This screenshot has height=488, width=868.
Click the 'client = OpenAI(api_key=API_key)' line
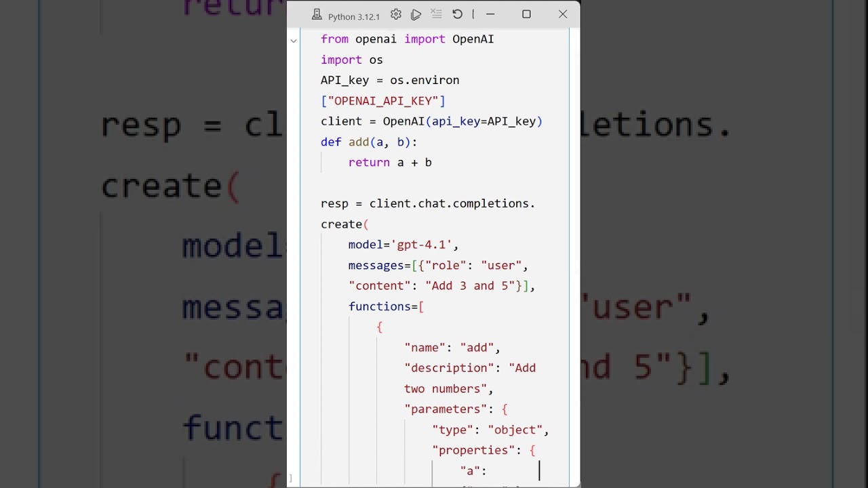(431, 121)
